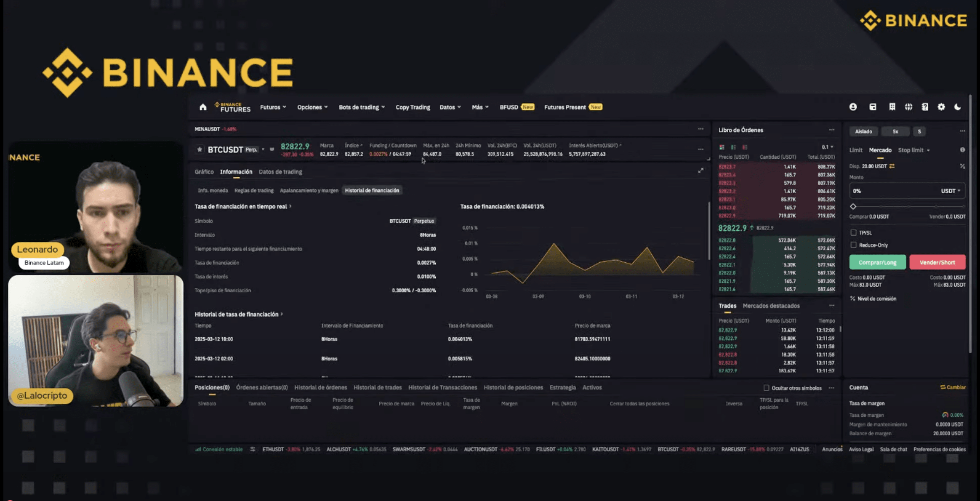This screenshot has height=501, width=980.
Task: Open the Órdenes abiertas(0) tab
Action: point(262,387)
